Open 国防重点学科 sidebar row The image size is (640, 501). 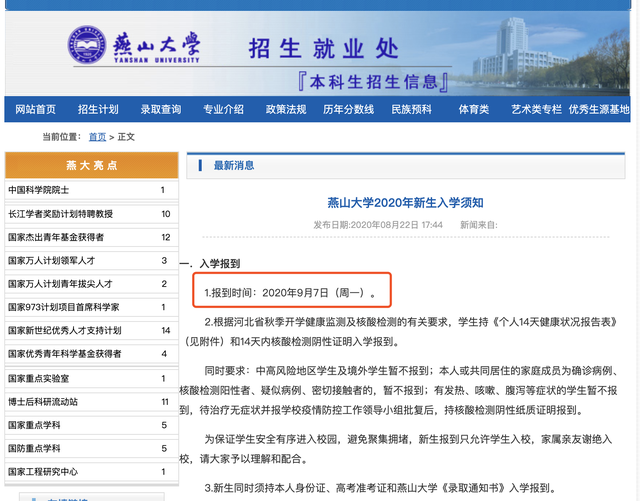pos(92,448)
